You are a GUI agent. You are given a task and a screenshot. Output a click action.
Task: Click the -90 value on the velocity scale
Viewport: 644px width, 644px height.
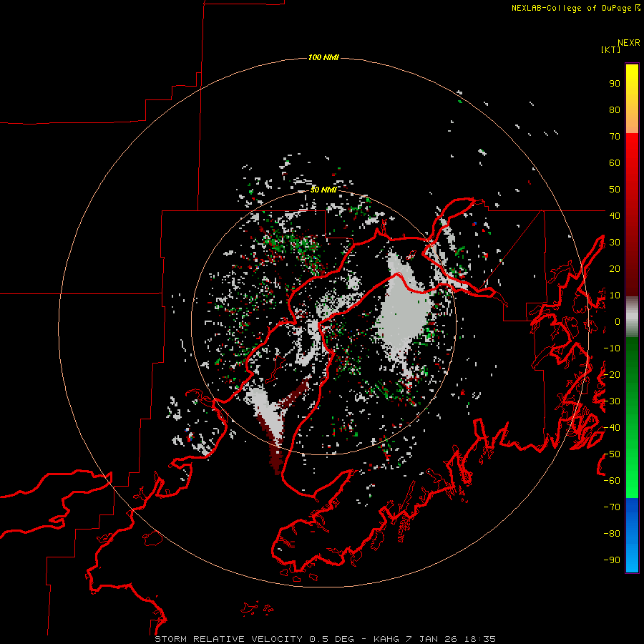coord(612,560)
